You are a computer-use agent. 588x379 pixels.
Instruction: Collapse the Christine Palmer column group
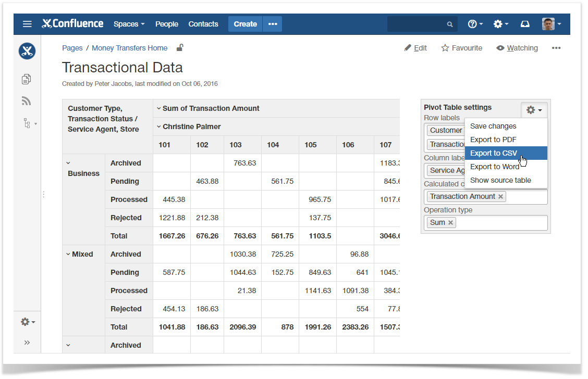[160, 127]
